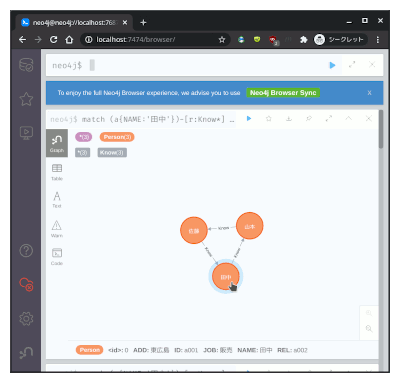Viewport: 400px width, 383px height.
Task: Open the About Neo4j sidebar icon
Action: click(x=26, y=352)
